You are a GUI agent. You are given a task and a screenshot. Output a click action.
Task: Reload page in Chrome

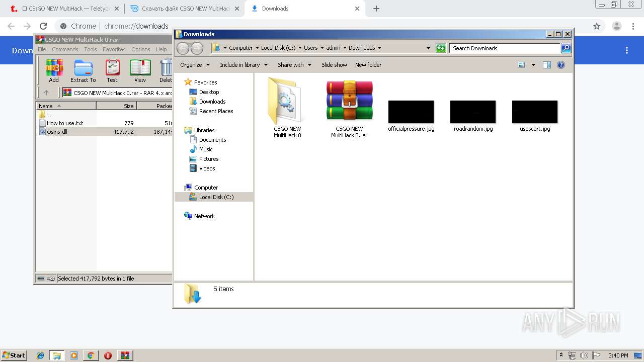43,26
